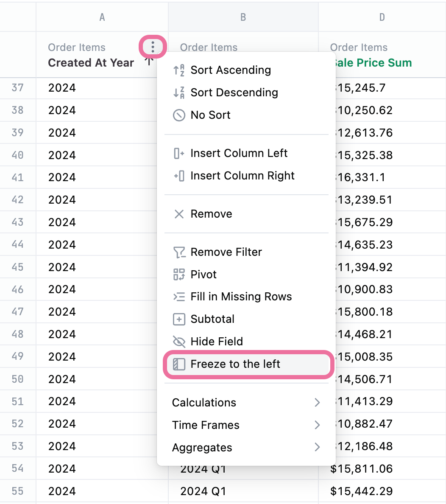Click the Insert Column Left icon

point(179,153)
